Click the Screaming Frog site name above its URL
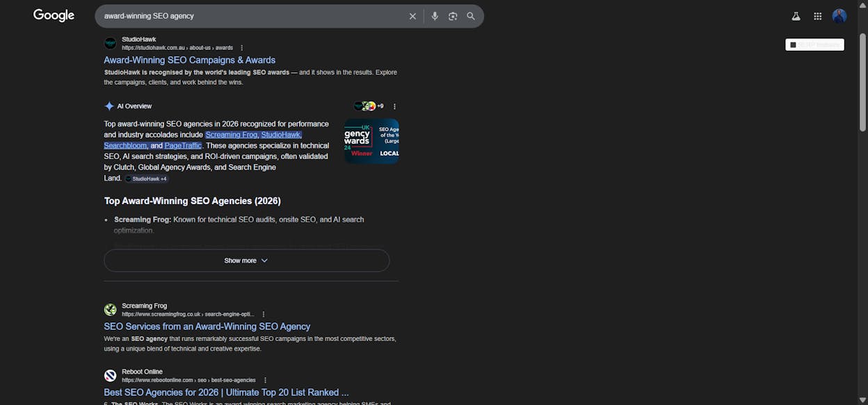 (144, 306)
